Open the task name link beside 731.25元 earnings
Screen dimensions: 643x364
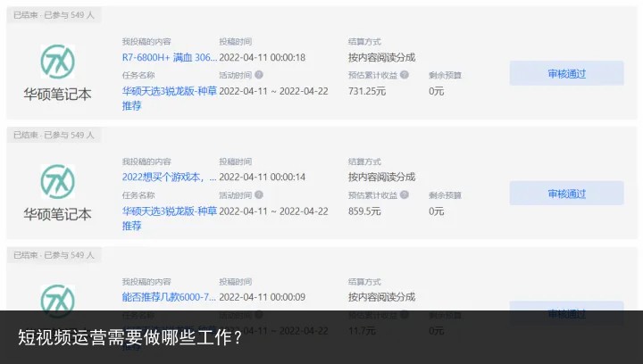(x=170, y=98)
